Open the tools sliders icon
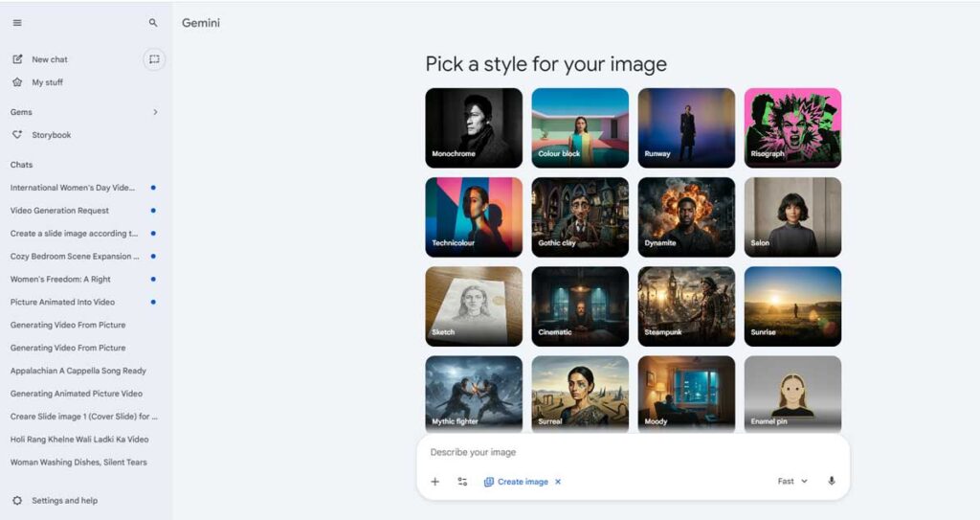980x520 pixels. coord(462,482)
